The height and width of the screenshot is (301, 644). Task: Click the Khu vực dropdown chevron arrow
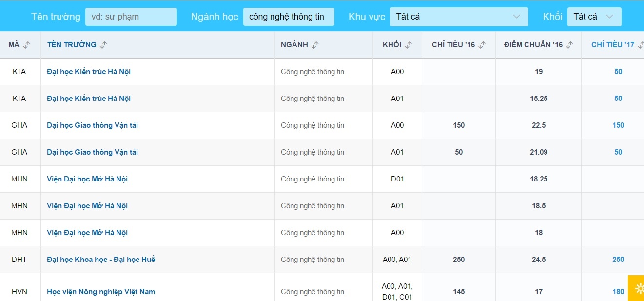[x=518, y=16]
